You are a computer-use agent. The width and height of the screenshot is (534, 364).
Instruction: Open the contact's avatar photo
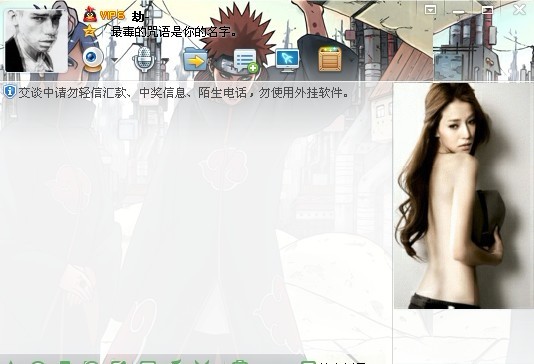point(36,41)
